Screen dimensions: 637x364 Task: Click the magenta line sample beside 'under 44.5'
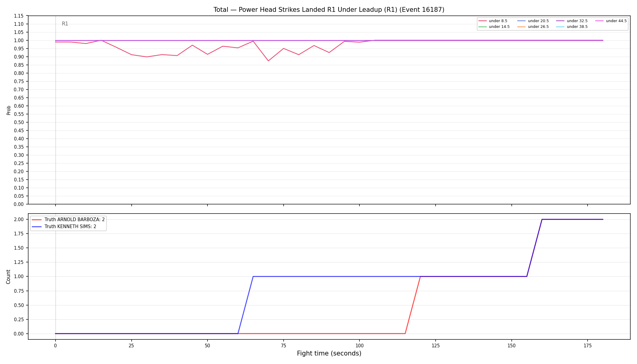pos(600,21)
